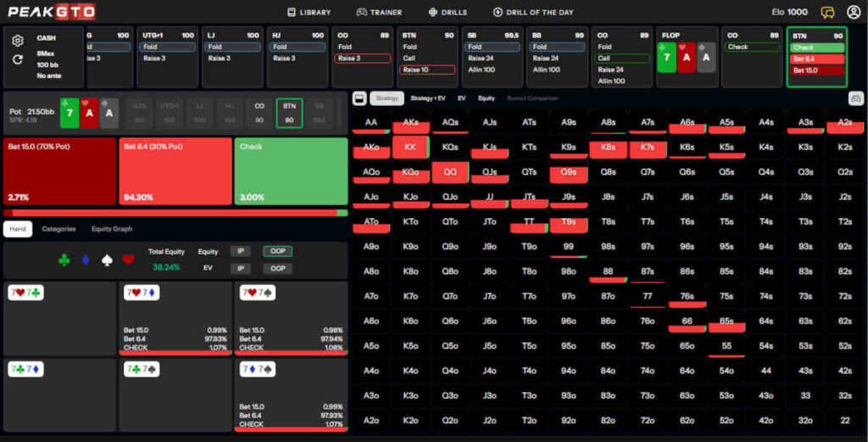Filter hands by the green club suit icon
The height and width of the screenshot is (442, 868).
[x=64, y=260]
